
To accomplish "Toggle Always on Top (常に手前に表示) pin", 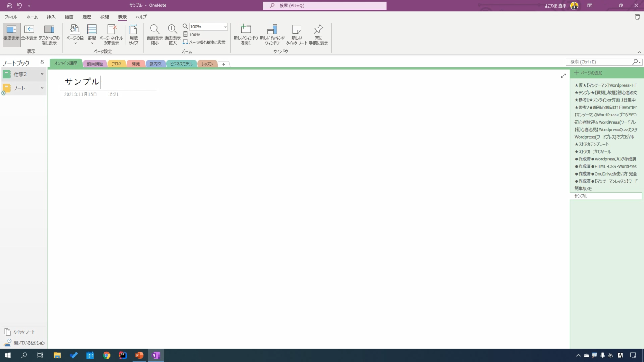I will 319,30.
